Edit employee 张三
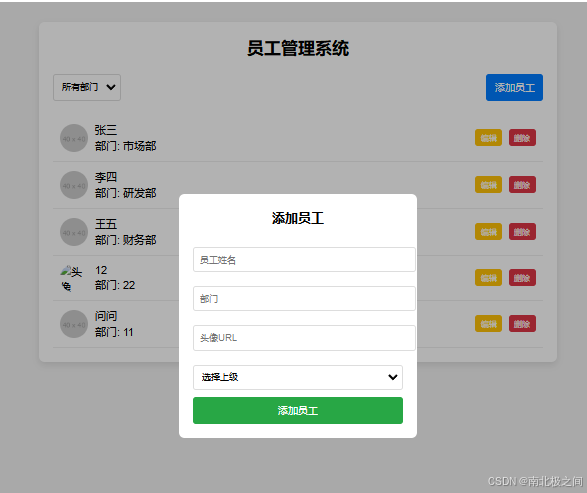The image size is (587, 493). 488,138
